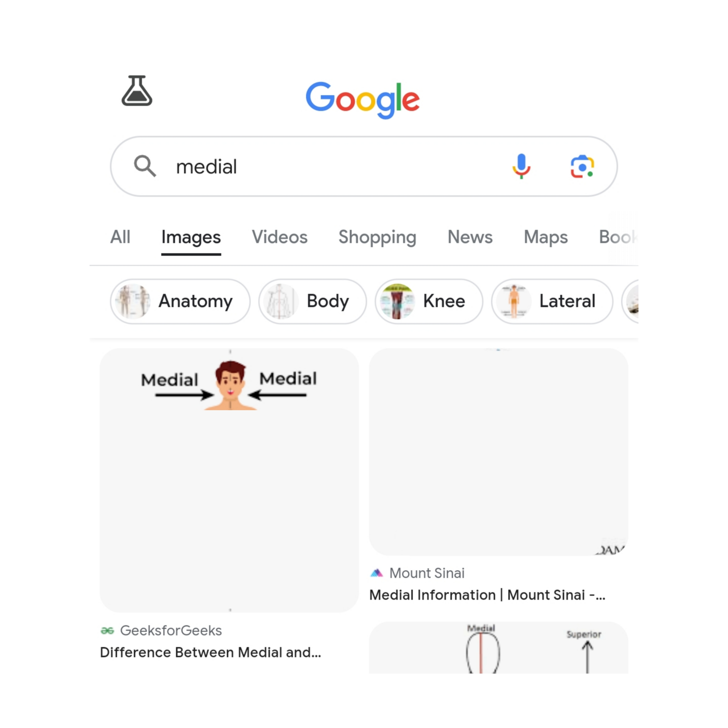Open the Shopping tab
Image resolution: width=728 pixels, height=728 pixels.
pyautogui.click(x=377, y=237)
